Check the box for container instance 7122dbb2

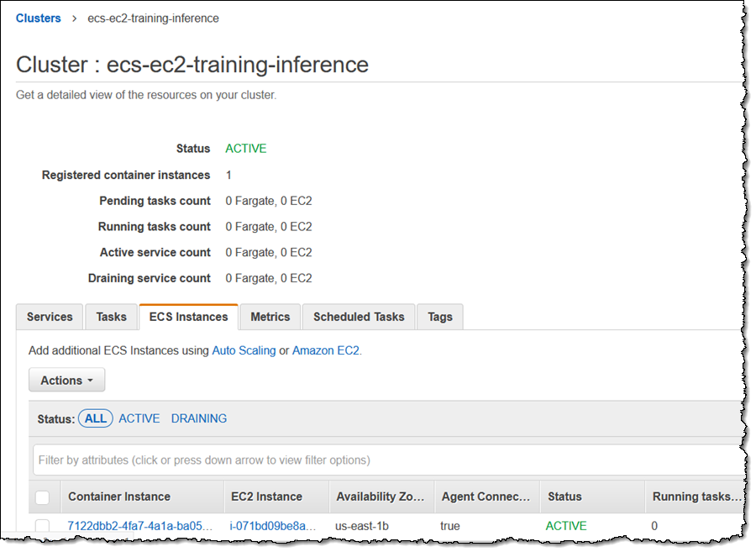(x=43, y=526)
